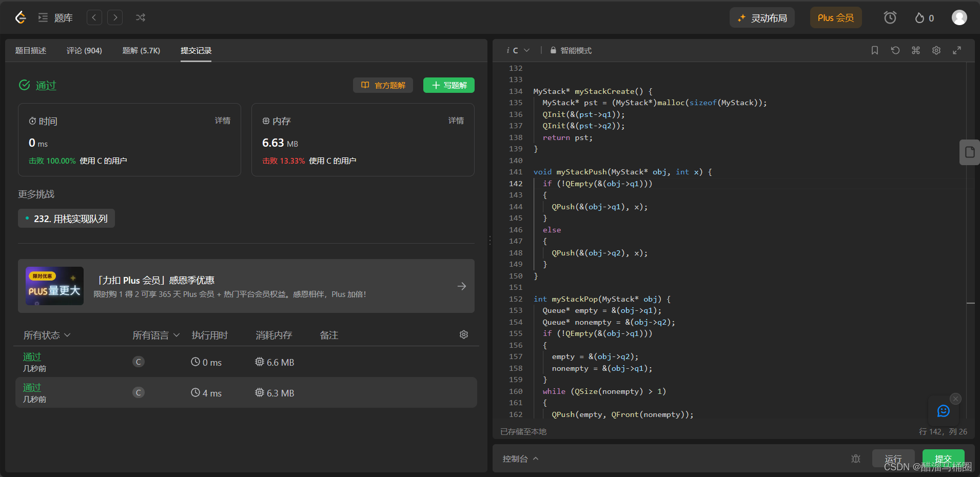Bookmark the current solution code

click(x=874, y=50)
